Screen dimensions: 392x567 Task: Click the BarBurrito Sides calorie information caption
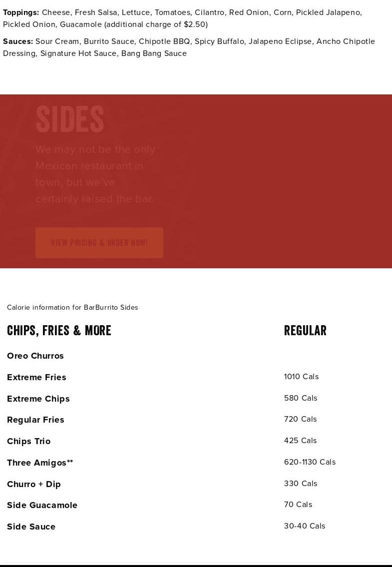tap(72, 308)
